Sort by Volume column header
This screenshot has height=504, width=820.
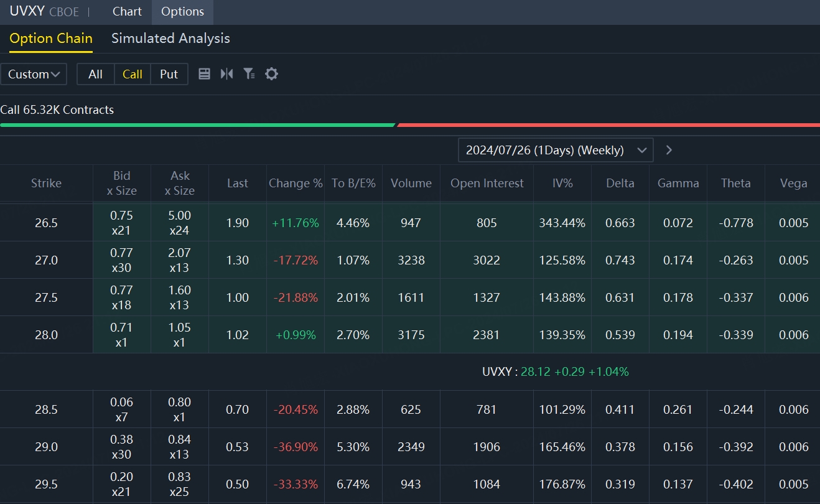(411, 184)
